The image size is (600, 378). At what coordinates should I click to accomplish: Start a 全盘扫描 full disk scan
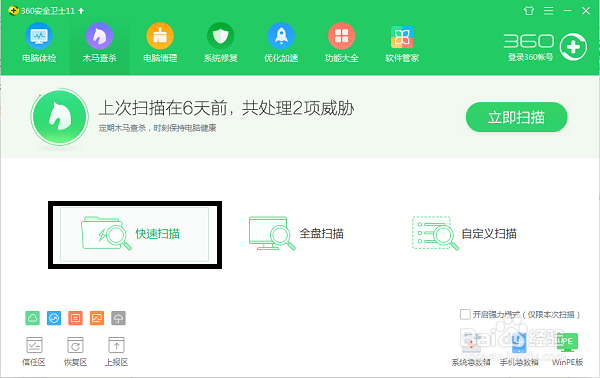296,233
